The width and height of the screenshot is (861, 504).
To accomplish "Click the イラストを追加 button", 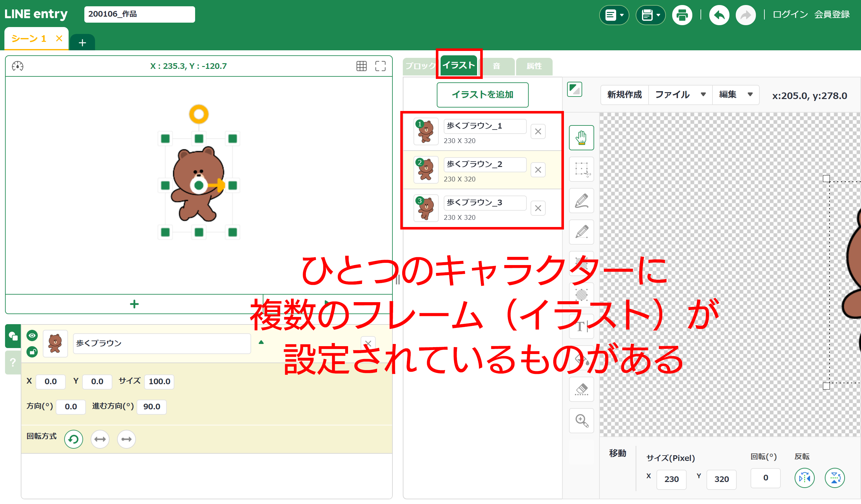I will click(482, 95).
